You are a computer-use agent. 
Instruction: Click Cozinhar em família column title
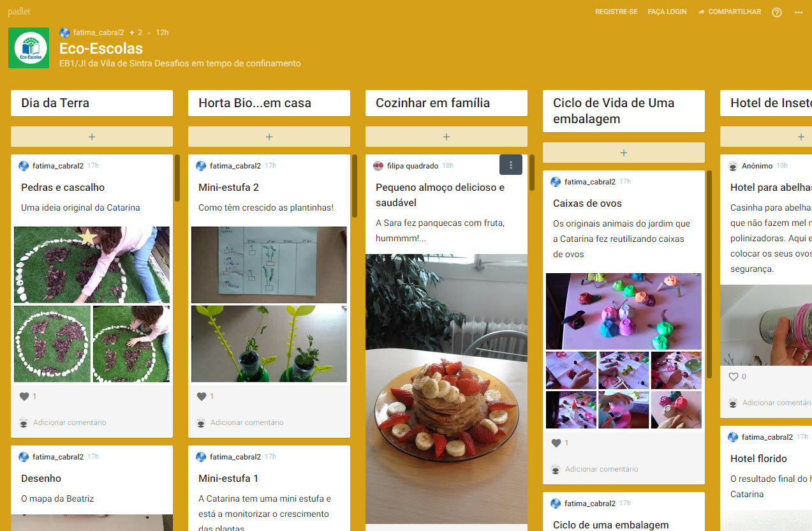click(432, 103)
